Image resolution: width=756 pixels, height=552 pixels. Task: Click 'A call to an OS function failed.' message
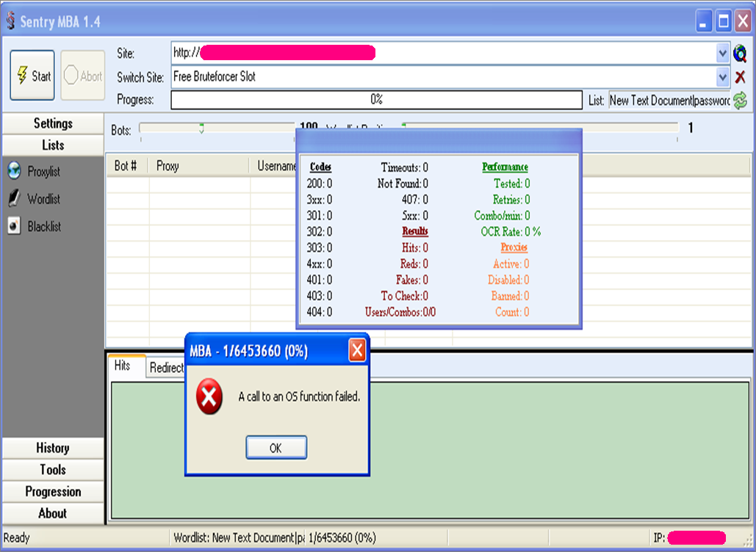299,396
